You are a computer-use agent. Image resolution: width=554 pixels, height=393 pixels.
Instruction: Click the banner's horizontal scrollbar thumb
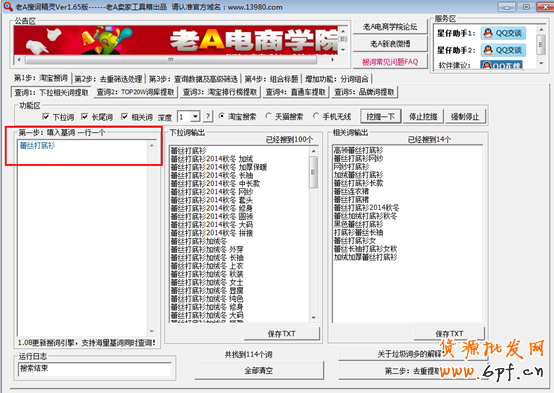click(x=171, y=59)
